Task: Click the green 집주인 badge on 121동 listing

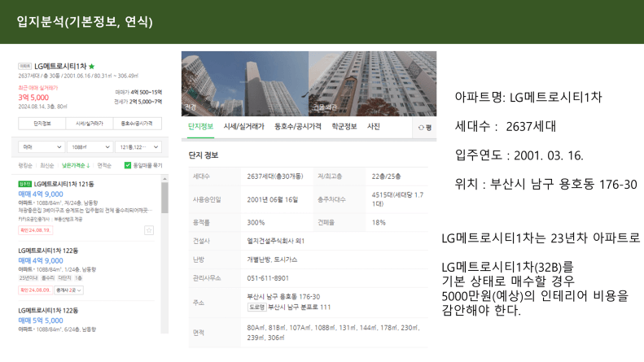Action: (25, 184)
